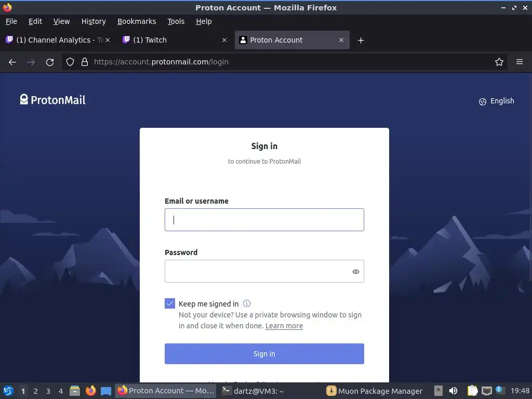The image size is (532, 399).
Task: Close the Channel Analytics tab
Action: 108,40
